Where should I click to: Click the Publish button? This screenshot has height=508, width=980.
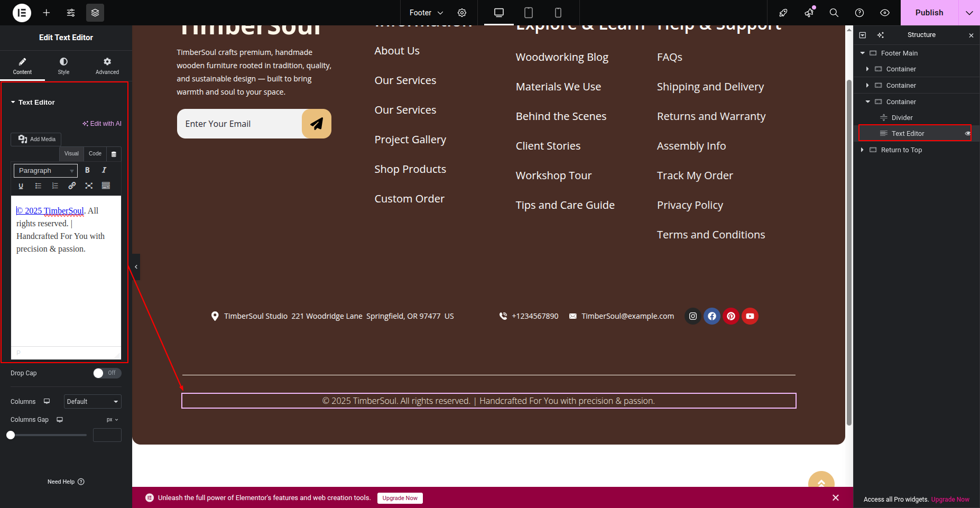tap(929, 13)
